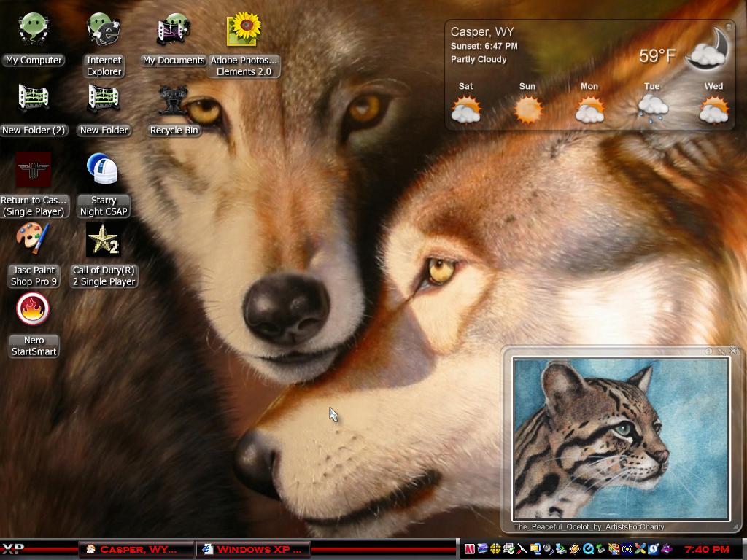Click the 7:40 PM taskbar clock
This screenshot has width=747, height=560.
pos(707,549)
